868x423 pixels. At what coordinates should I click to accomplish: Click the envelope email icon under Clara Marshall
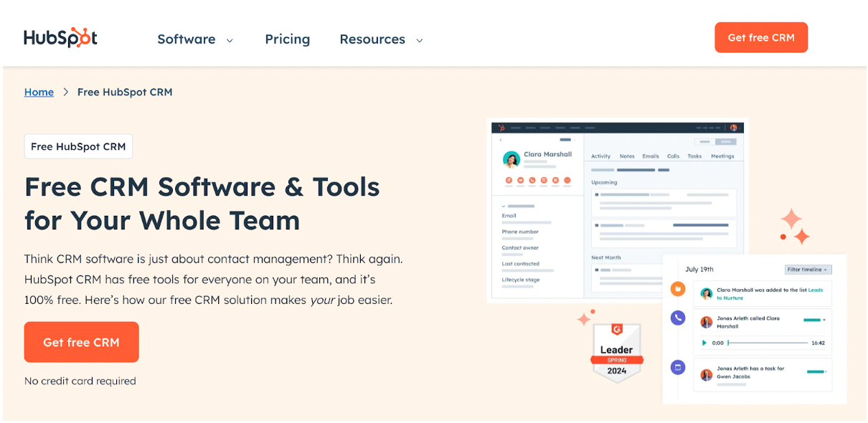tap(521, 180)
